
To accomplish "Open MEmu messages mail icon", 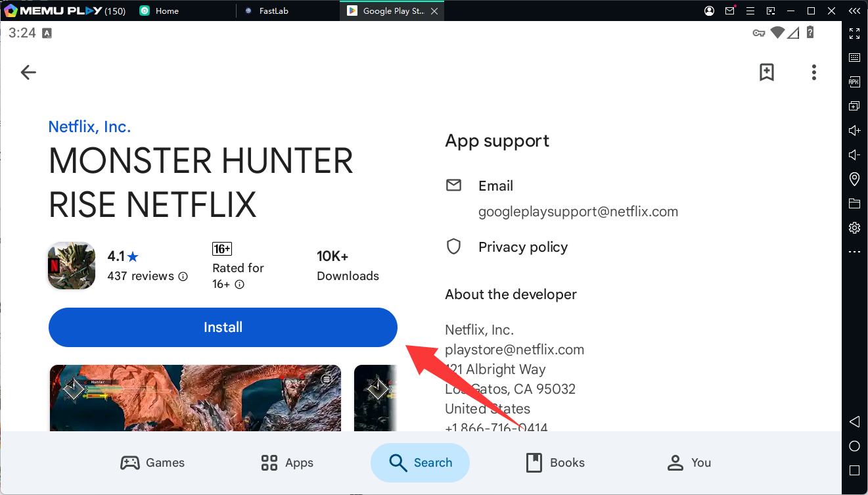I will (730, 11).
